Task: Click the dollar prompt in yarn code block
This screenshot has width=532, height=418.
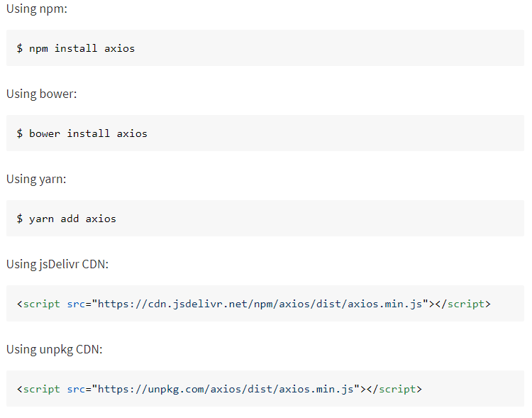Action: (x=20, y=219)
